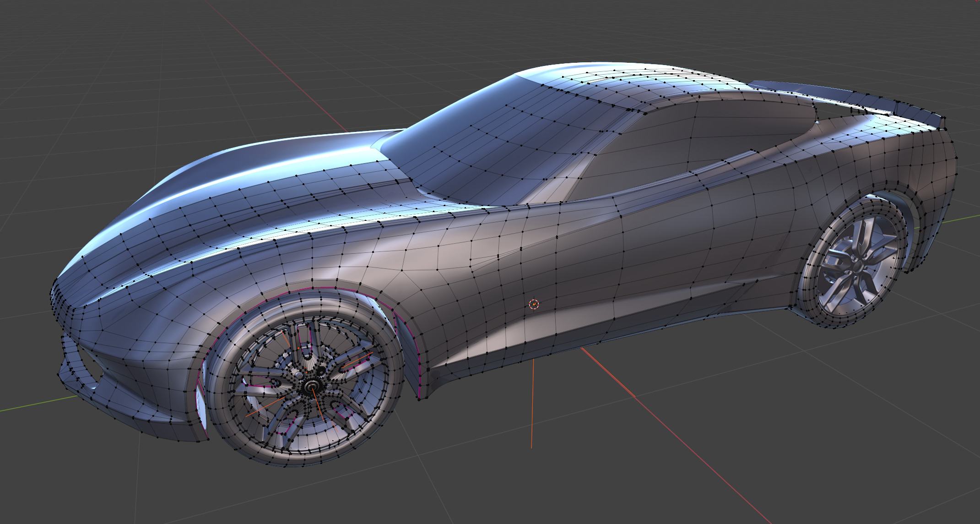Click the 3D cursor on the car door
980x524 pixels.
pos(534,304)
